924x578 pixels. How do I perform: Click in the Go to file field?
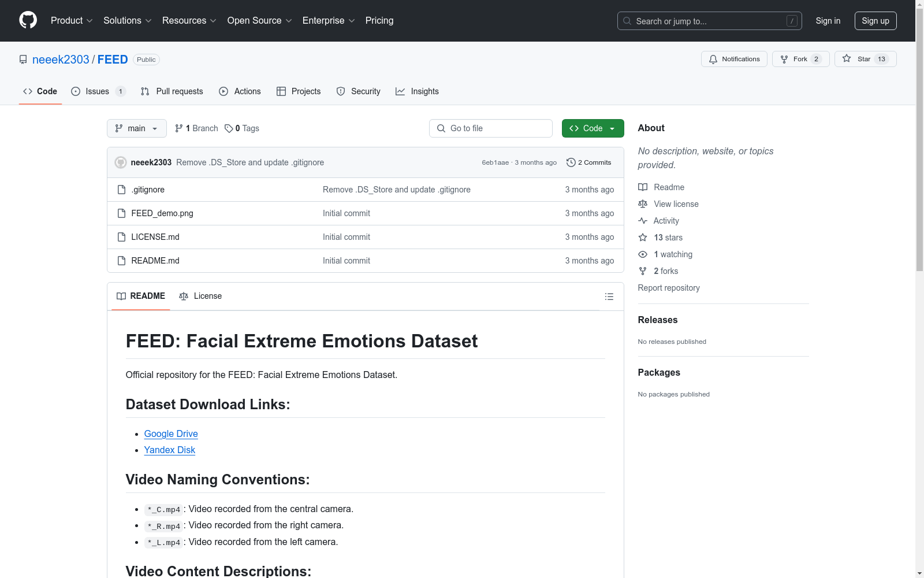coord(491,128)
